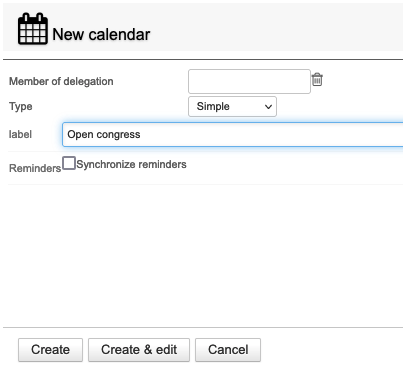Click empty area below the Reminders row
The width and height of the screenshot is (404, 365).
click(203, 253)
